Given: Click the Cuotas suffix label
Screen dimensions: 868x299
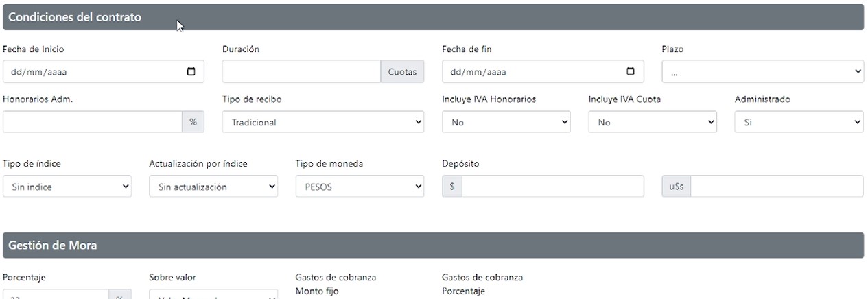Looking at the screenshot, I should (402, 71).
